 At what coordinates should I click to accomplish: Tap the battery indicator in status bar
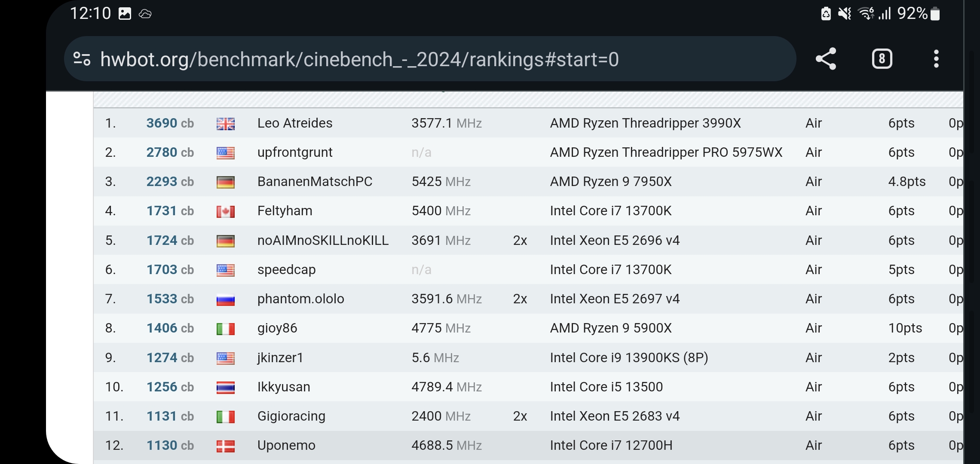935,14
